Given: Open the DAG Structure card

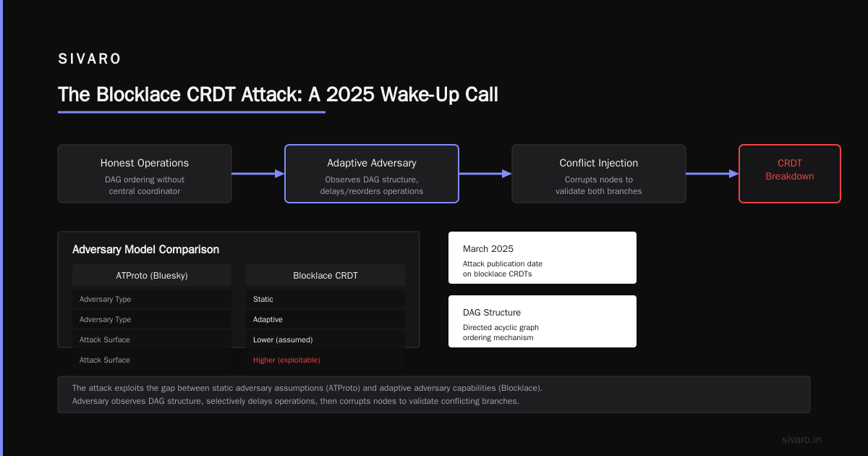Looking at the screenshot, I should coord(542,321).
